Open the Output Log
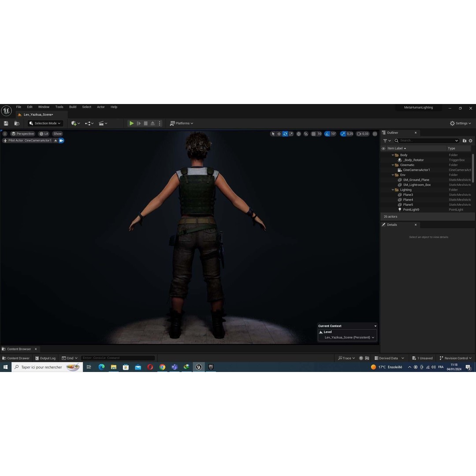The width and height of the screenshot is (476, 476). pyautogui.click(x=45, y=358)
